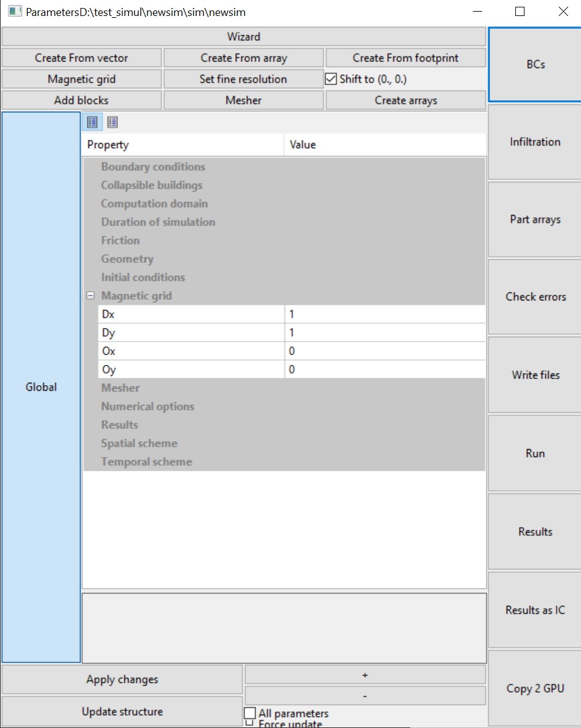Click the Check errors button
The height and width of the screenshot is (728, 581).
tap(535, 297)
